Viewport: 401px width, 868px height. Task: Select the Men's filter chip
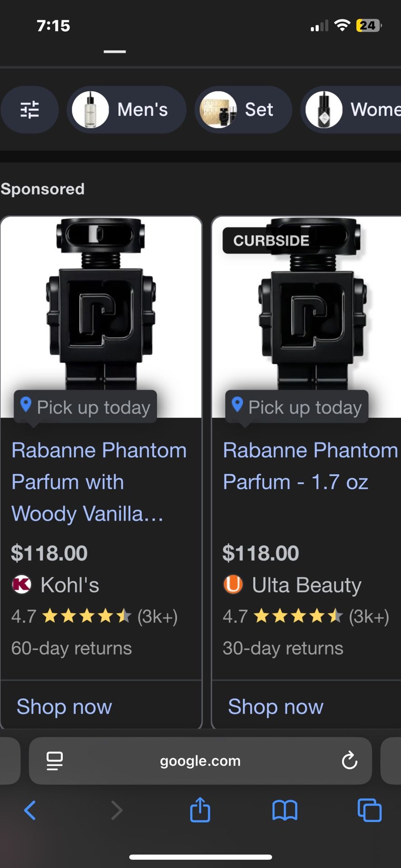point(126,109)
